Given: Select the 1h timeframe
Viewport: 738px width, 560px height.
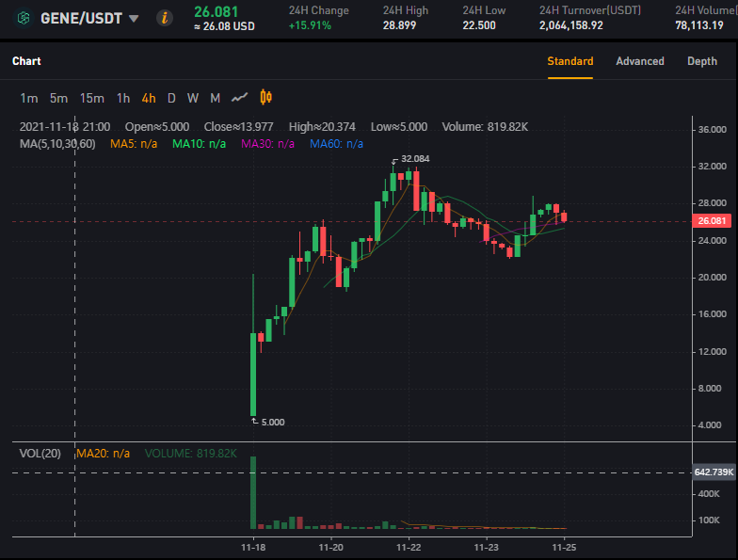Looking at the screenshot, I should click(123, 98).
